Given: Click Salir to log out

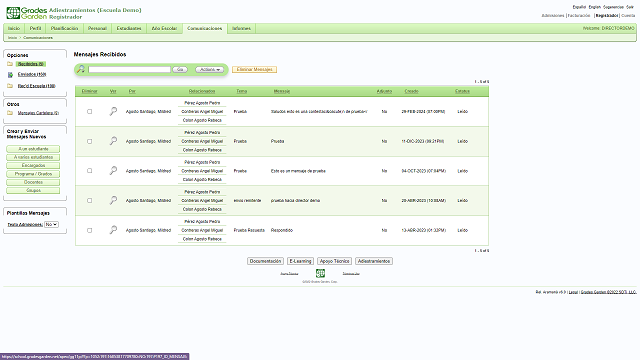Looking at the screenshot, I should [630, 7].
